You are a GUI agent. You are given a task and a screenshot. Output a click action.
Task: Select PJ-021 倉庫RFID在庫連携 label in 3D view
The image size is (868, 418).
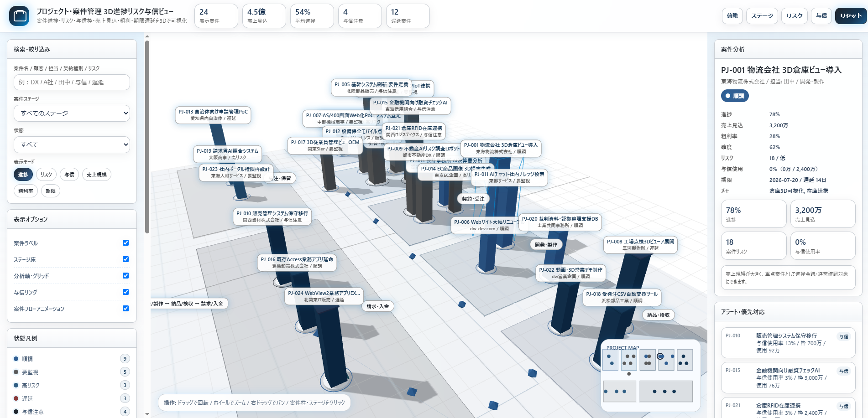(413, 131)
